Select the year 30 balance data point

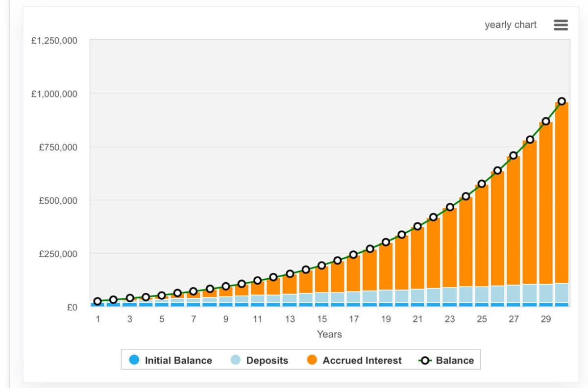[562, 101]
